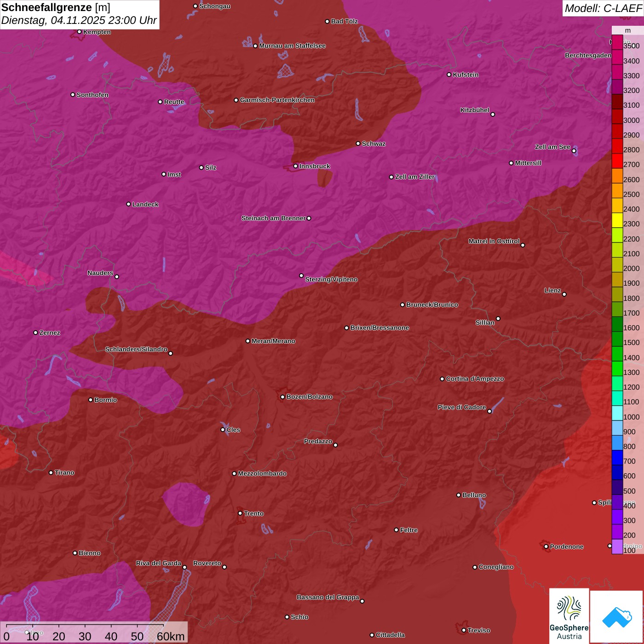Click the Feltre label

point(408,530)
